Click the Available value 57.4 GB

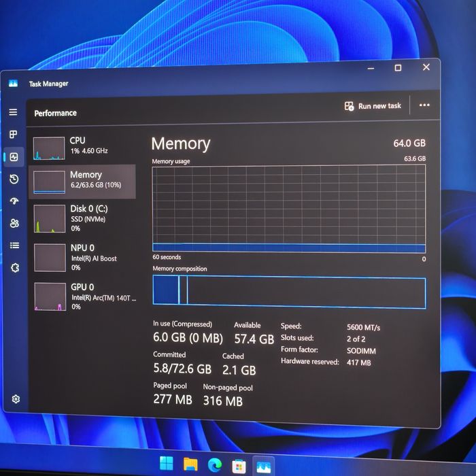tap(254, 339)
